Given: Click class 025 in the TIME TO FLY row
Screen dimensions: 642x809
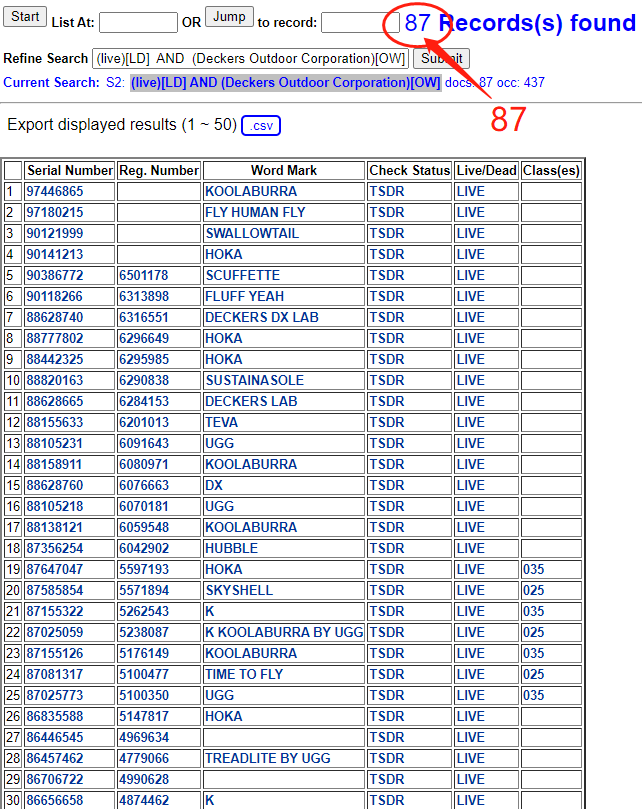Looking at the screenshot, I should [533, 674].
